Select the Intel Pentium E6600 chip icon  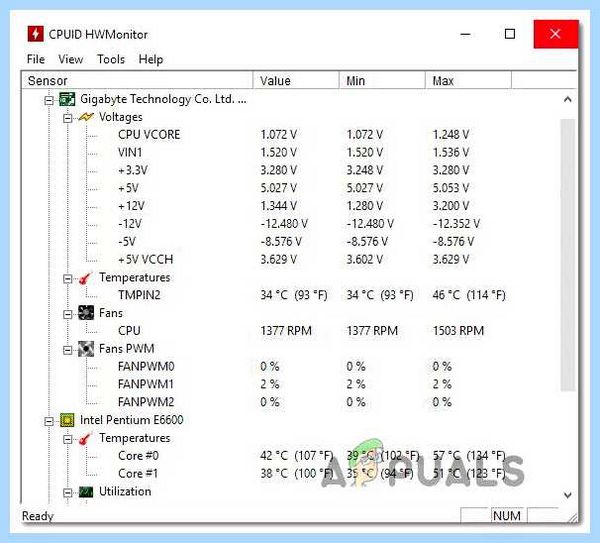(67, 420)
